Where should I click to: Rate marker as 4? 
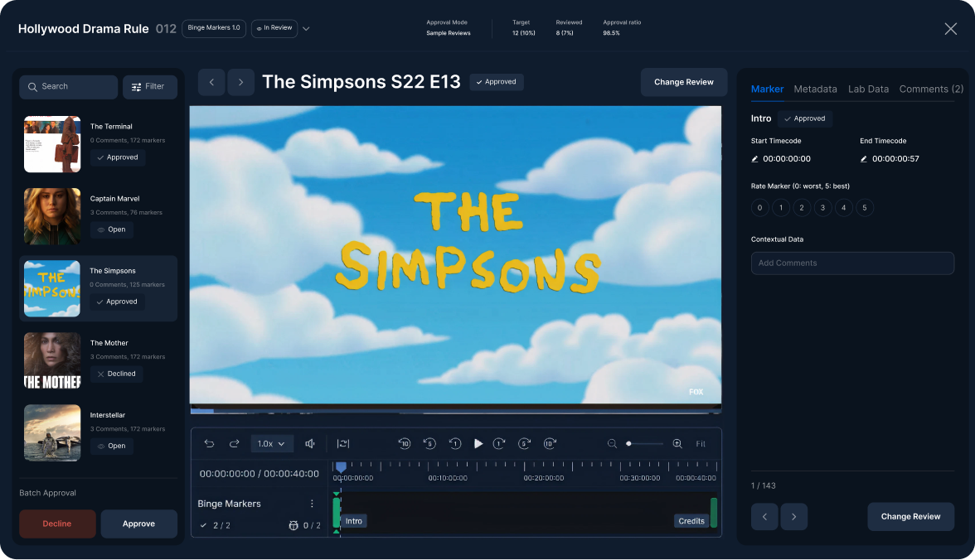tap(844, 208)
